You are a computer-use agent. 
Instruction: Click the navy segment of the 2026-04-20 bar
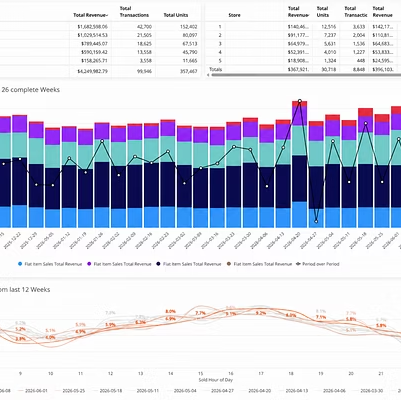tap(299, 178)
